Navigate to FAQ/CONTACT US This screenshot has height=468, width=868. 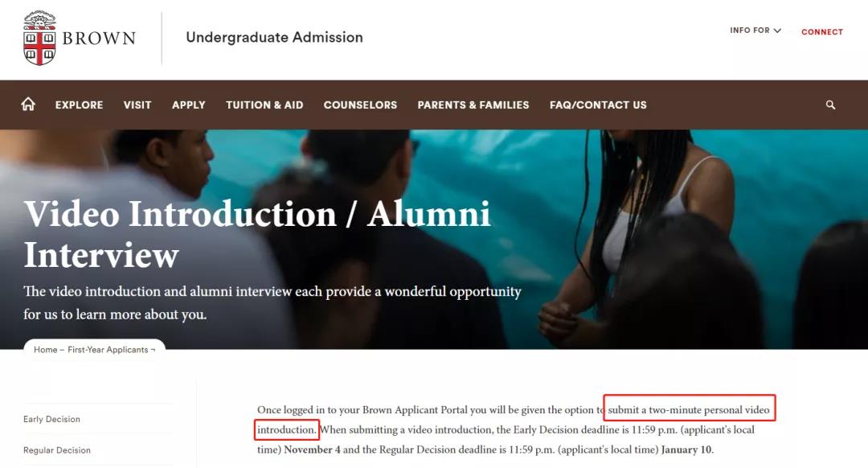coord(598,105)
